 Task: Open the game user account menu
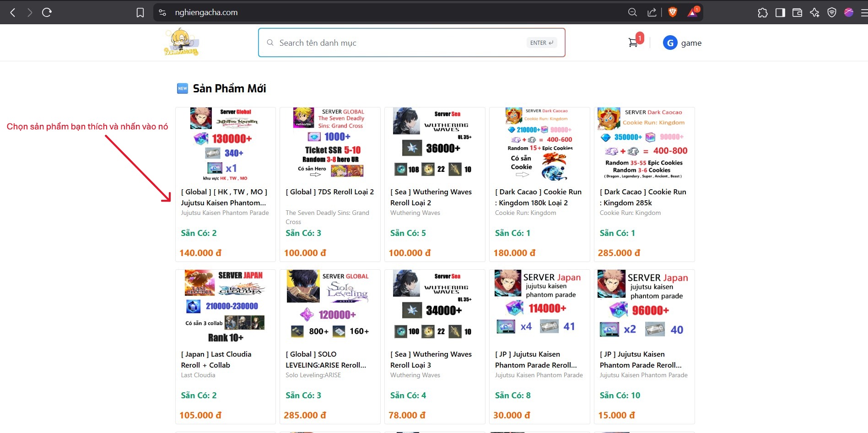(682, 43)
